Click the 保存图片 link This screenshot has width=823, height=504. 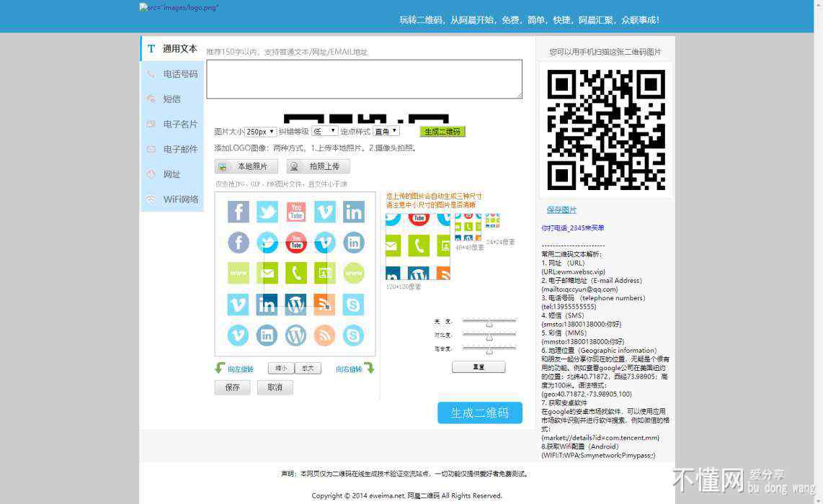[x=561, y=210]
